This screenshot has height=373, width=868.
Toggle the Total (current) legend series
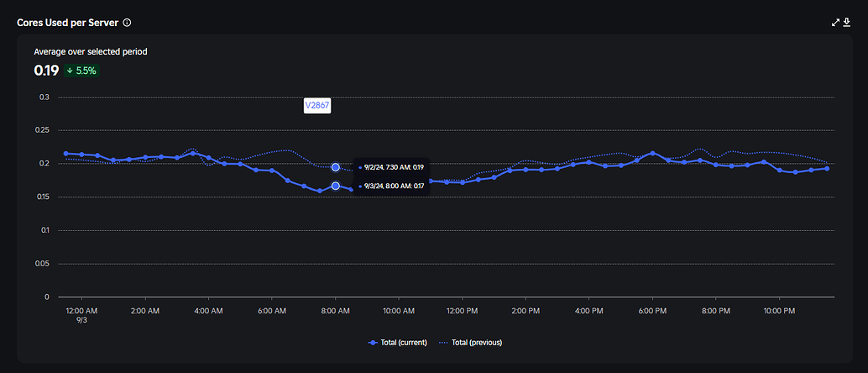pyautogui.click(x=397, y=343)
